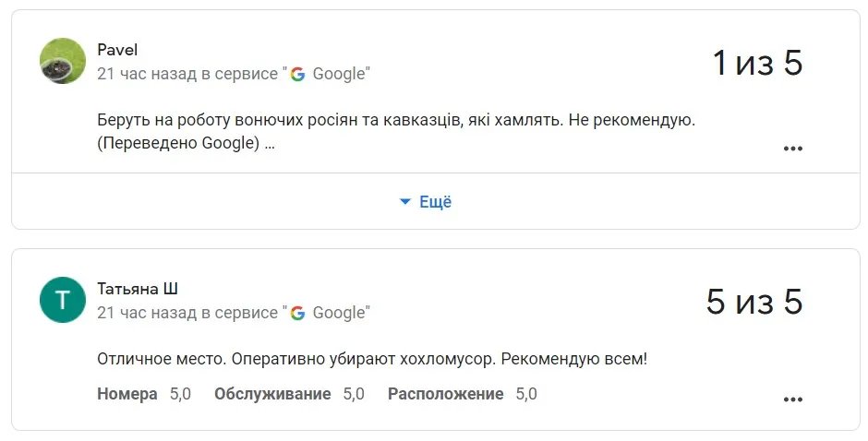Click the teal "T" avatar icon

coord(63,300)
